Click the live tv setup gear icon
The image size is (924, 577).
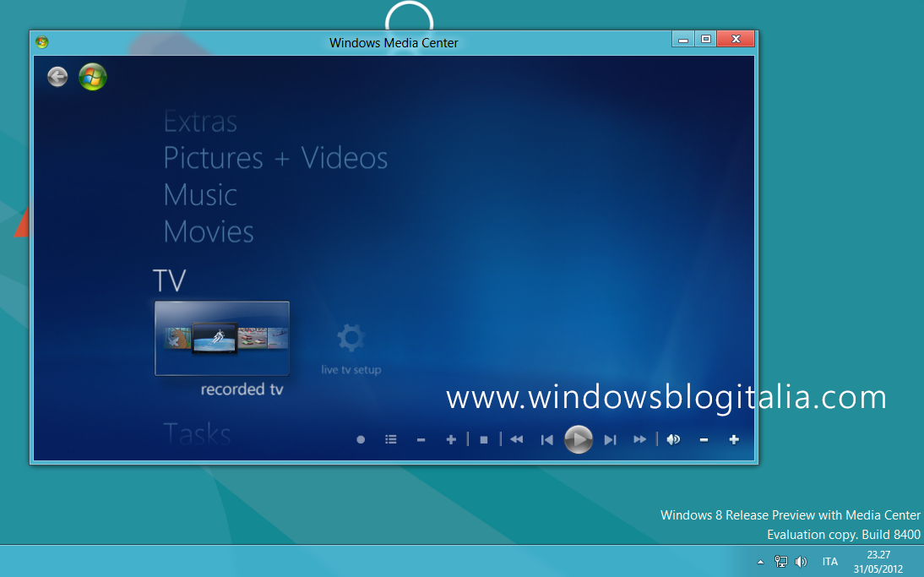click(x=350, y=336)
